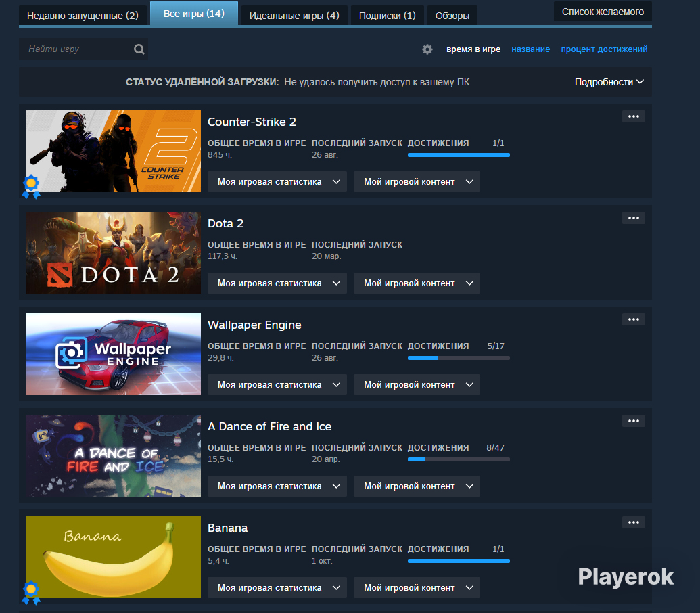Screen dimensions: 700x613
Task: Click the СТАТУС УДАЛЁННОЙ ЗАГРУЗКИ label
Action: click(202, 82)
